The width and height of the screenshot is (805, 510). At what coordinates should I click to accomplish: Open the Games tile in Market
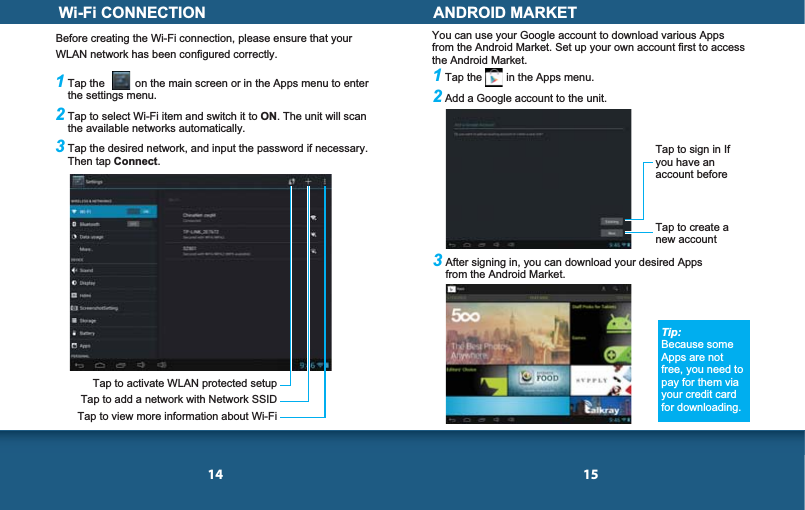601,348
